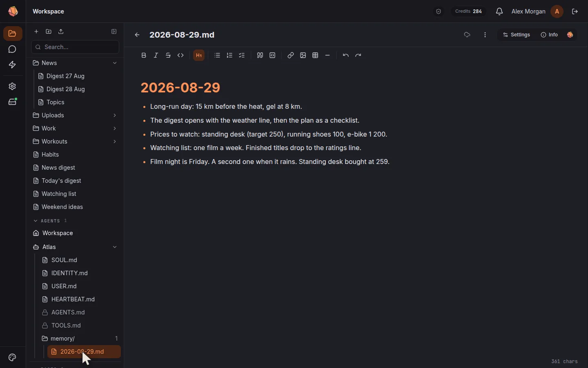Toggle inline code formatting
The image size is (588, 368).
click(180, 55)
